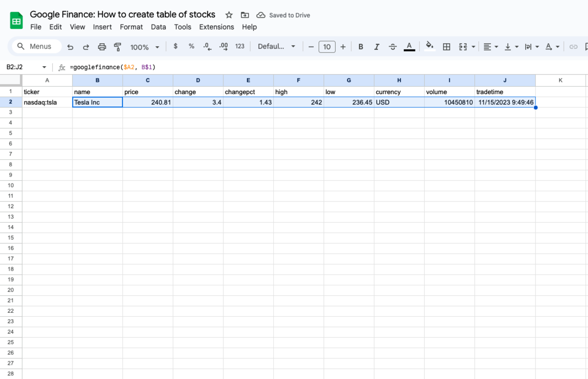Toggle bold formatting
588x379 pixels.
(361, 47)
